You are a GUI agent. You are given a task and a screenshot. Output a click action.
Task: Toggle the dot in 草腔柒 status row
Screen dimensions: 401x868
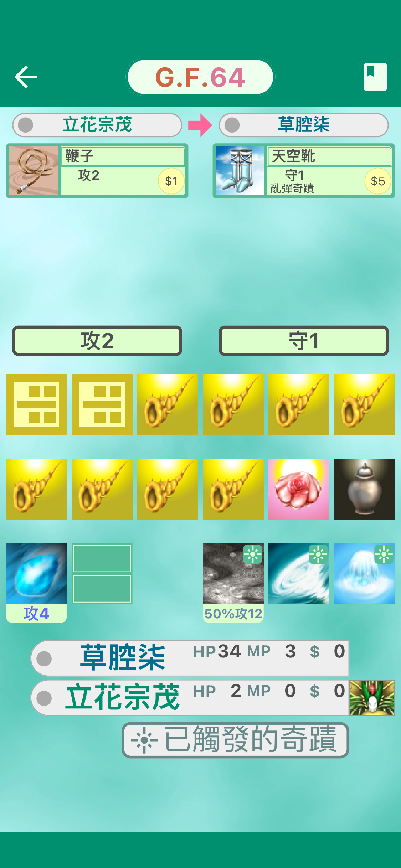coord(44,658)
